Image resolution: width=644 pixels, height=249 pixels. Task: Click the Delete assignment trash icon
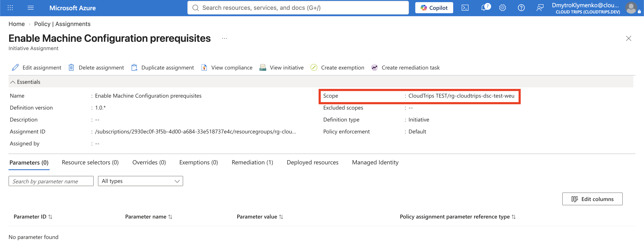71,68
